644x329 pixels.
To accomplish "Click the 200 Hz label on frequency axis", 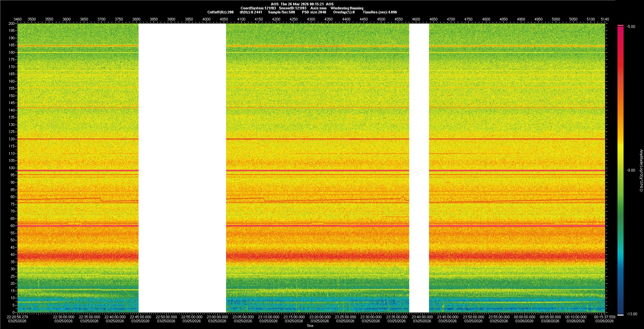I will pyautogui.click(x=12, y=23).
